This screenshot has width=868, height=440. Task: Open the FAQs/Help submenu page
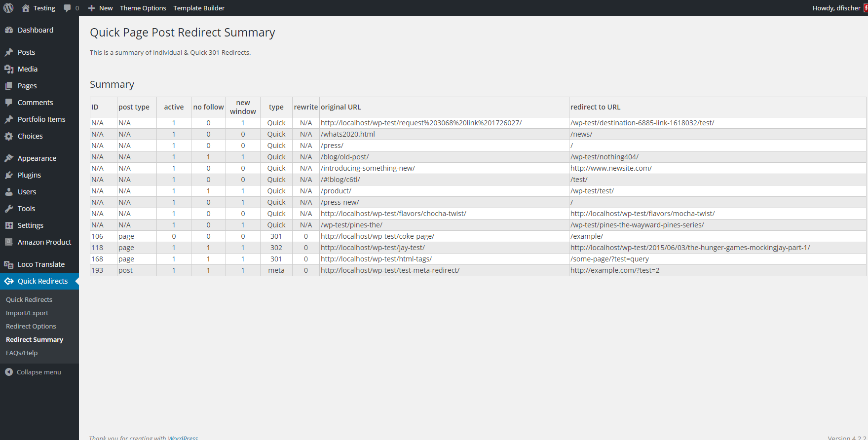pos(22,353)
